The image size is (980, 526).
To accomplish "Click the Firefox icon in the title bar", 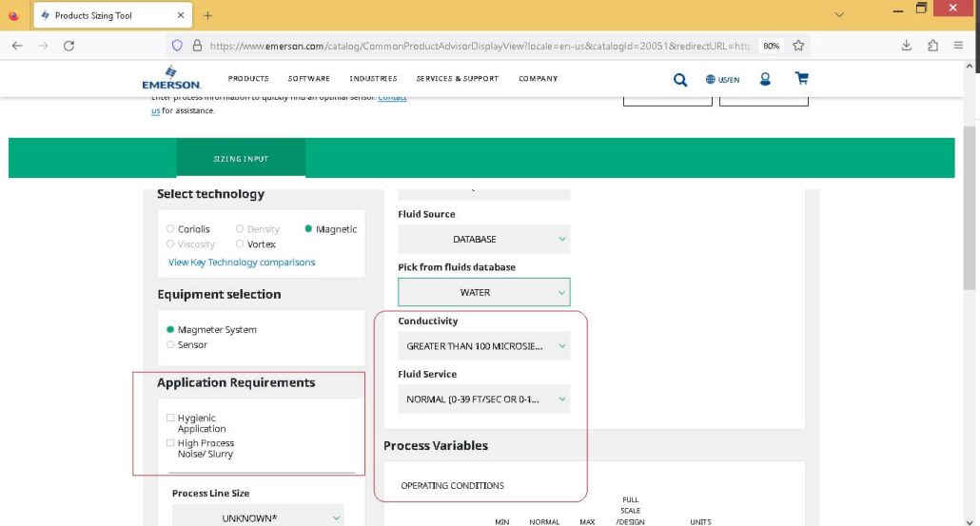I will click(x=13, y=15).
